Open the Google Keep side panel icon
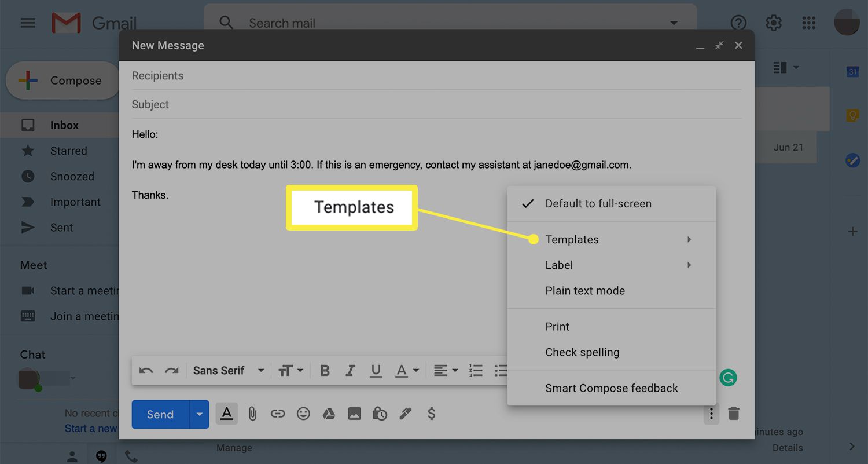 point(852,116)
